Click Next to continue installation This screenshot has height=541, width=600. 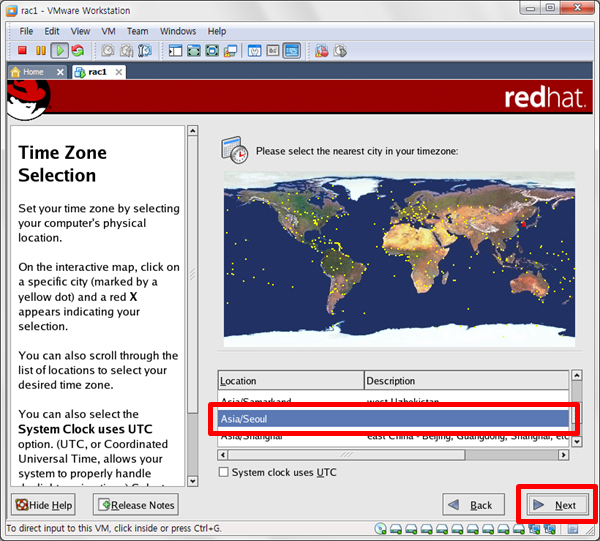pyautogui.click(x=557, y=505)
